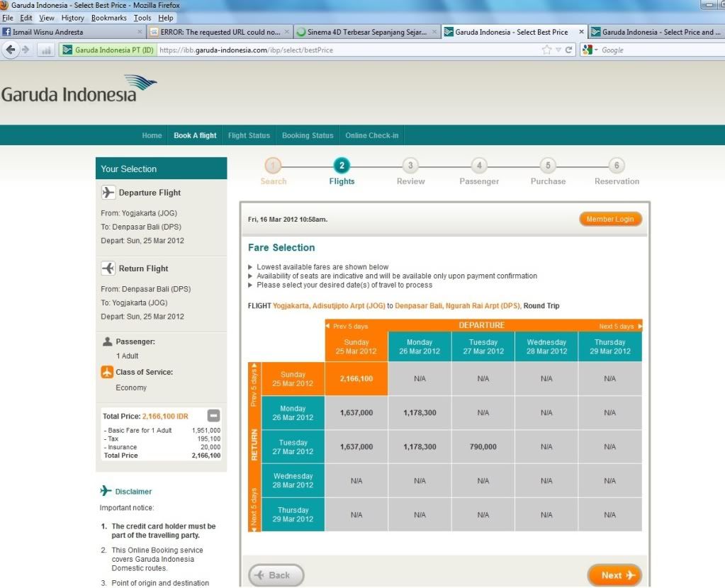The image size is (725, 588).
Task: Switch to the Sinema 4D Terbesar tab
Action: pos(366,32)
